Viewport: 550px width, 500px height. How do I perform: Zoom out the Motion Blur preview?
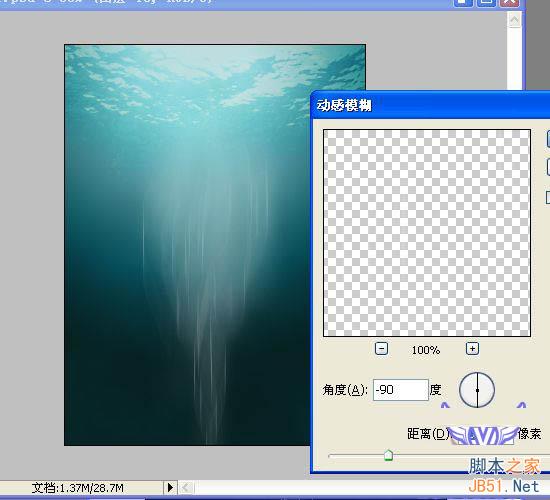(x=381, y=349)
